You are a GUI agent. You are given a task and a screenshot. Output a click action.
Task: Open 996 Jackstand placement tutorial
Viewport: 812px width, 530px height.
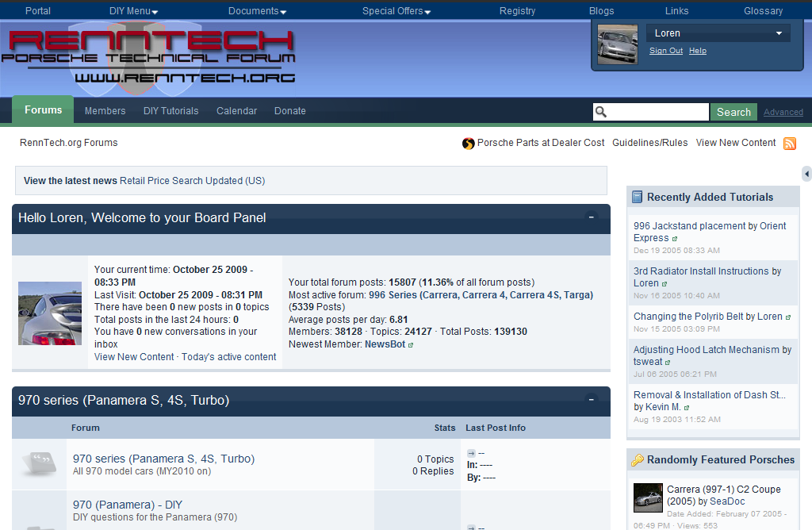click(x=689, y=226)
